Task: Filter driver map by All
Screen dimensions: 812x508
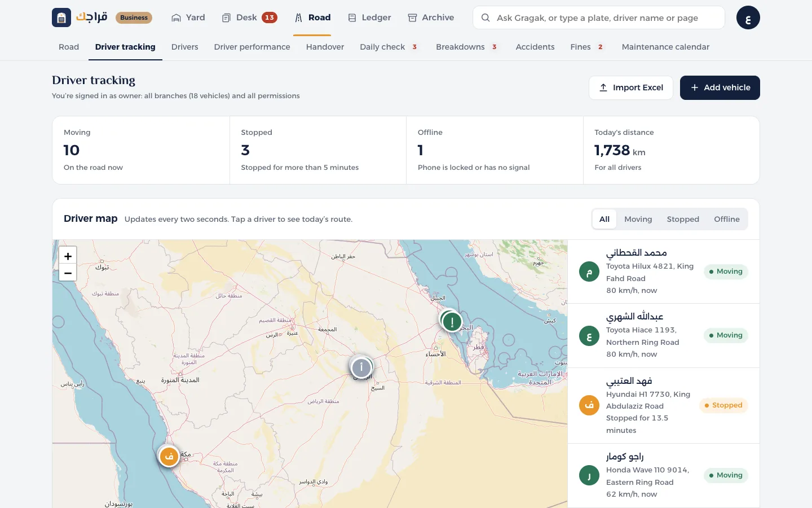Action: (x=604, y=219)
